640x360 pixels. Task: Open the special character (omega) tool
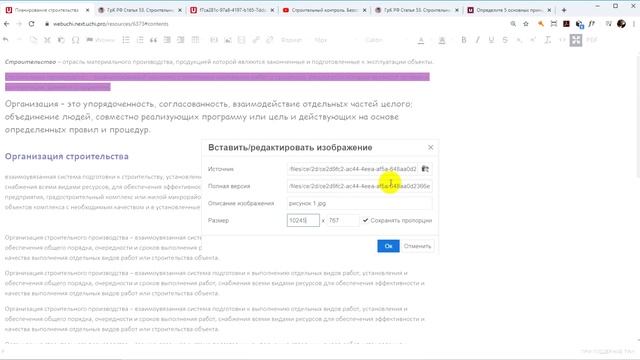coord(76,40)
